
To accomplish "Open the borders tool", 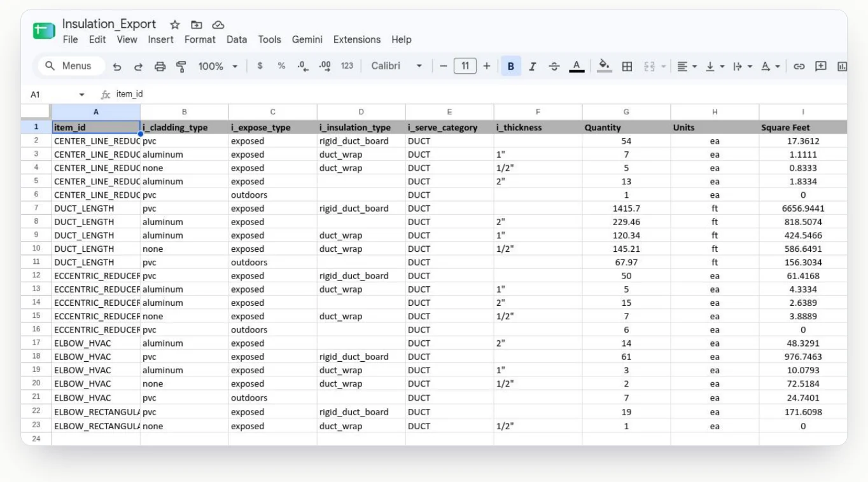I will 627,66.
